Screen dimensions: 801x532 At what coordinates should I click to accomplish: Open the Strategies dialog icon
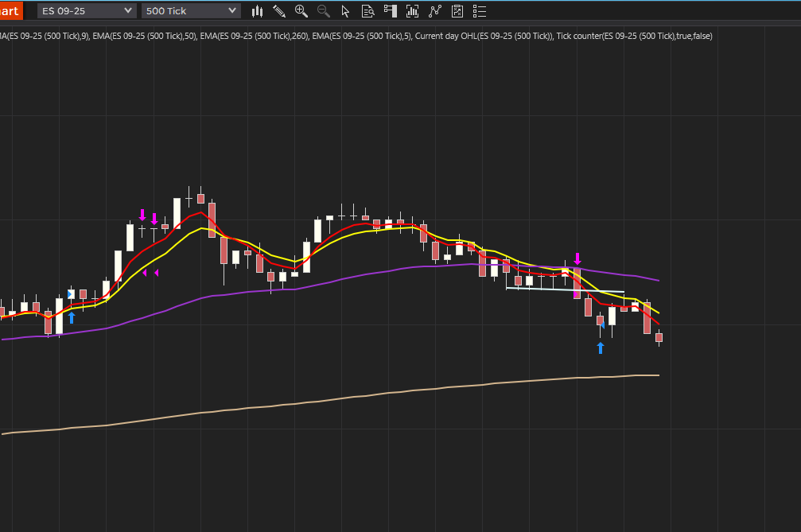457,11
